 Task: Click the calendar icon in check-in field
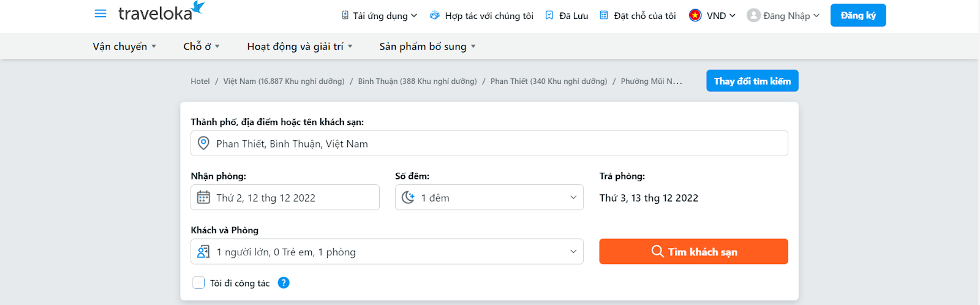pos(203,197)
